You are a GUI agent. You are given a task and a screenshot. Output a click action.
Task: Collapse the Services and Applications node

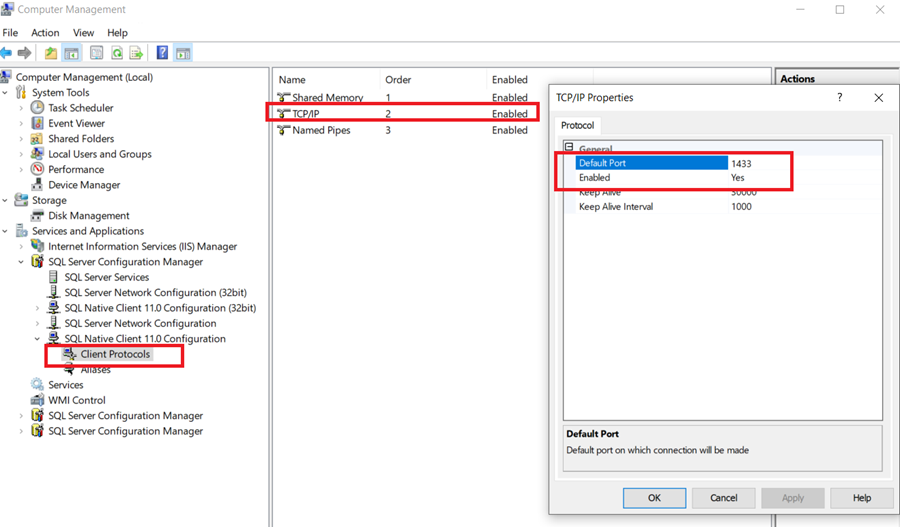(5, 231)
